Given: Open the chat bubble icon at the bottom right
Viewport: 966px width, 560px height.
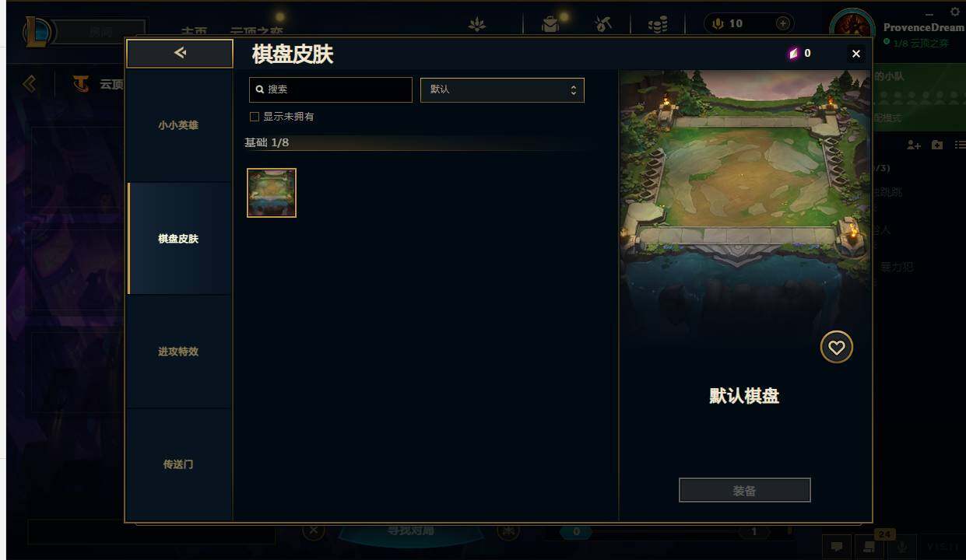Looking at the screenshot, I should pos(837,547).
